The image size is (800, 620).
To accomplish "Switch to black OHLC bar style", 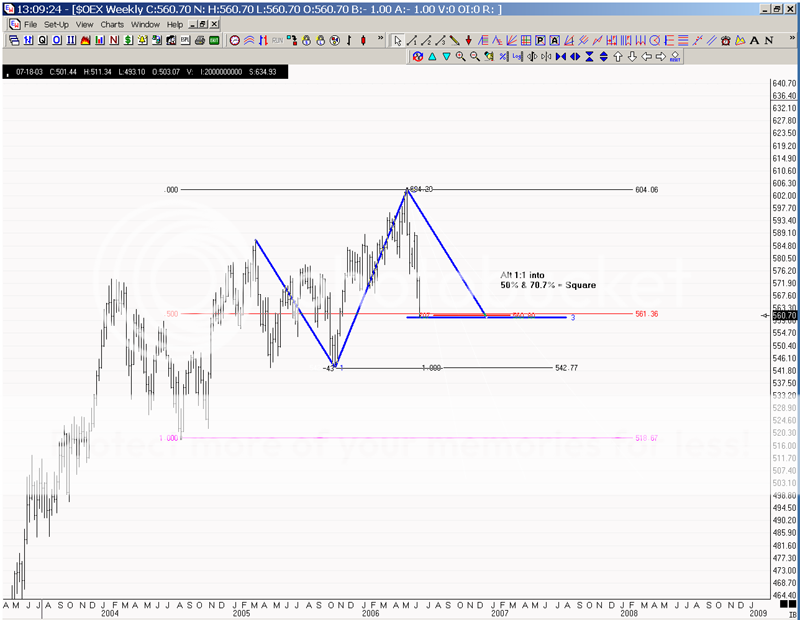I will coord(349,40).
